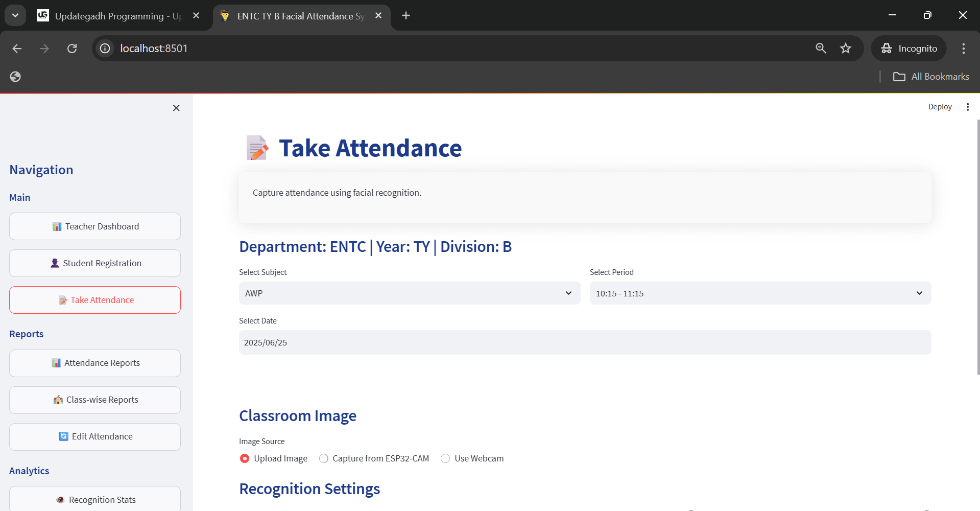
Task: Open the tab search chevron in the title bar
Action: tap(15, 15)
